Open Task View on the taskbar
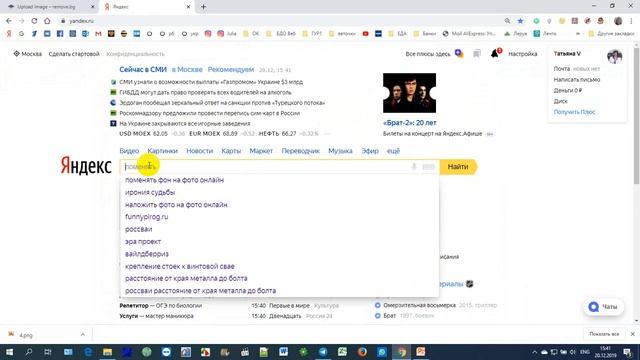 [48, 351]
